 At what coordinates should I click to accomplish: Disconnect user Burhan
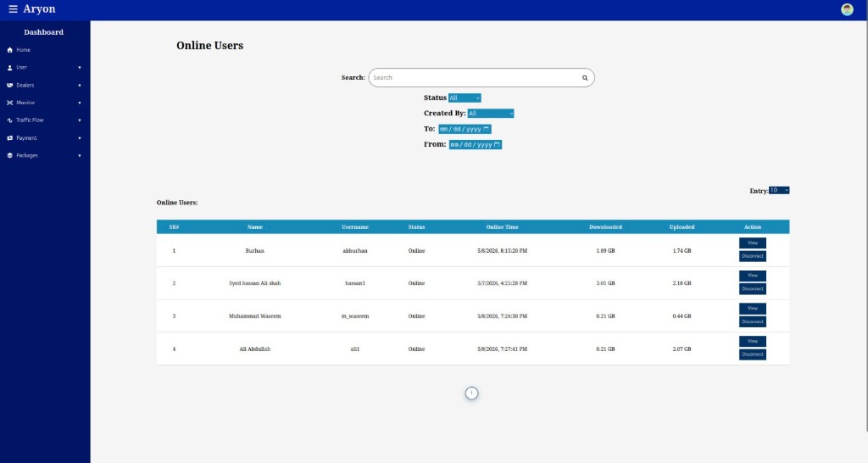click(753, 256)
